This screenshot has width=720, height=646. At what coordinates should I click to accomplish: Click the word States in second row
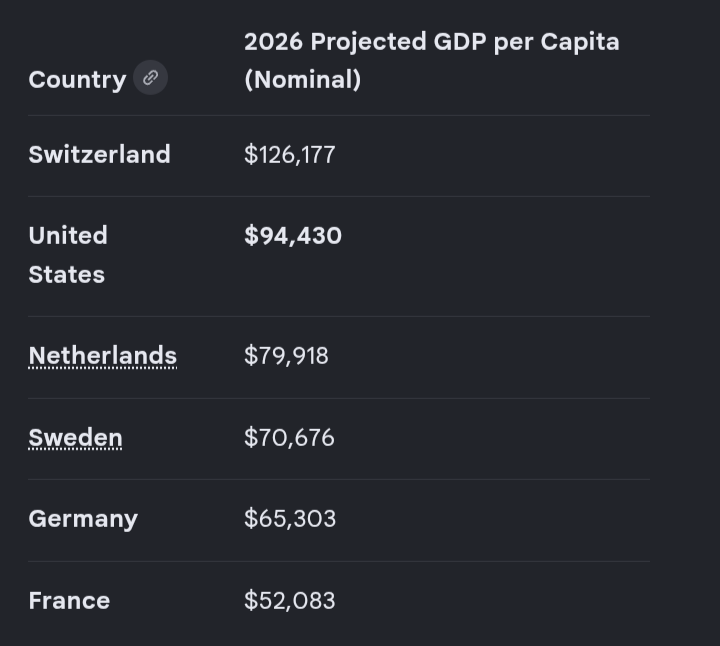[67, 275]
